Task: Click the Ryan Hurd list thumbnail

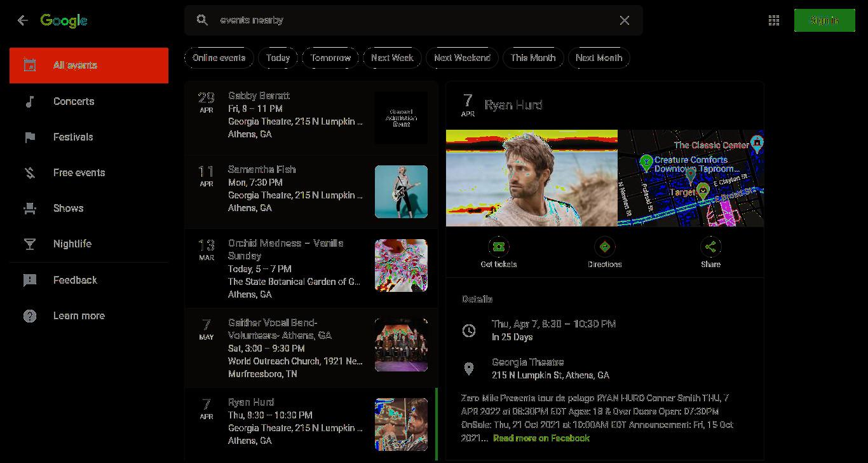Action: (x=401, y=424)
